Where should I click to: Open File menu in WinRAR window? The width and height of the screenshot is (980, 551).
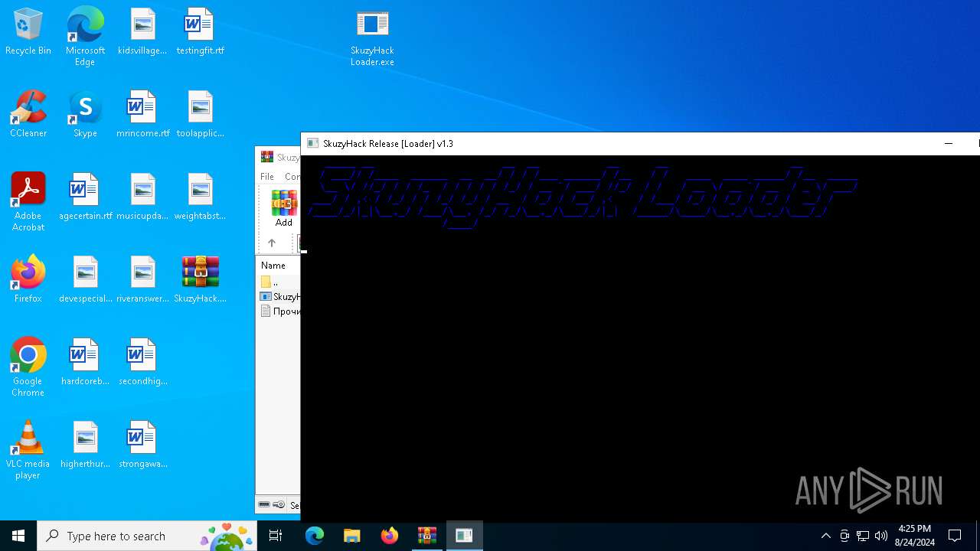pyautogui.click(x=267, y=177)
